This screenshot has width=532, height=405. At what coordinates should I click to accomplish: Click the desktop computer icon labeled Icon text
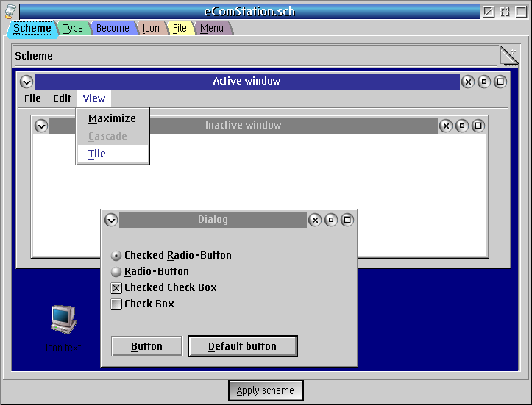pyautogui.click(x=63, y=320)
